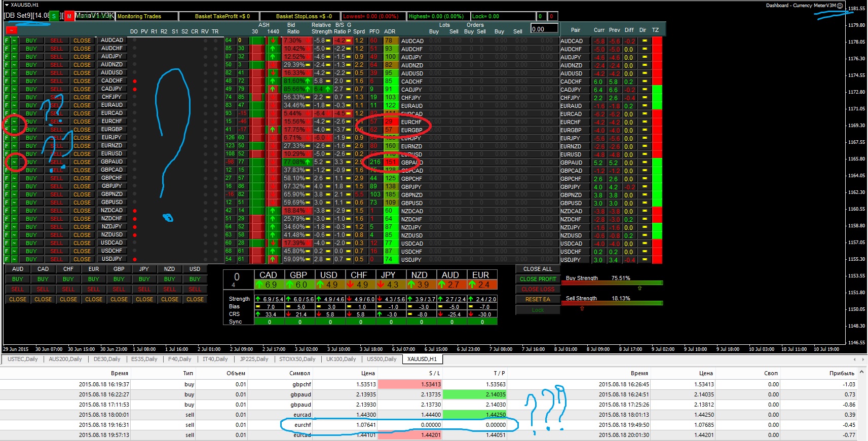This screenshot has height=441, width=868.
Task: Toggle the F filter for NZDCHF
Action: [x=7, y=219]
